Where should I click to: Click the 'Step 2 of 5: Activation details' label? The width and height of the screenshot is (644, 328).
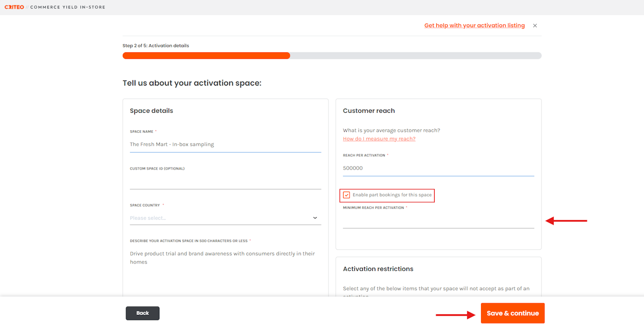tap(156, 46)
